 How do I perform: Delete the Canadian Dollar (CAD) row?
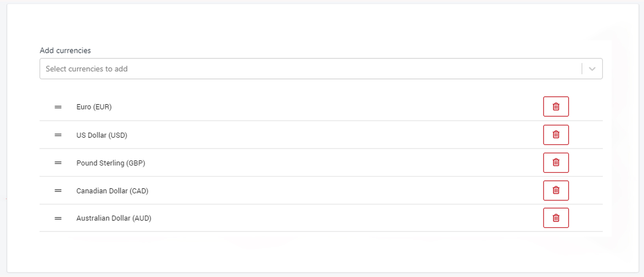556,191
